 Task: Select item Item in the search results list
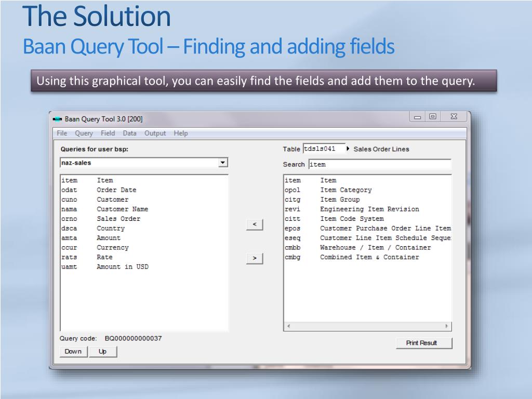click(367, 180)
